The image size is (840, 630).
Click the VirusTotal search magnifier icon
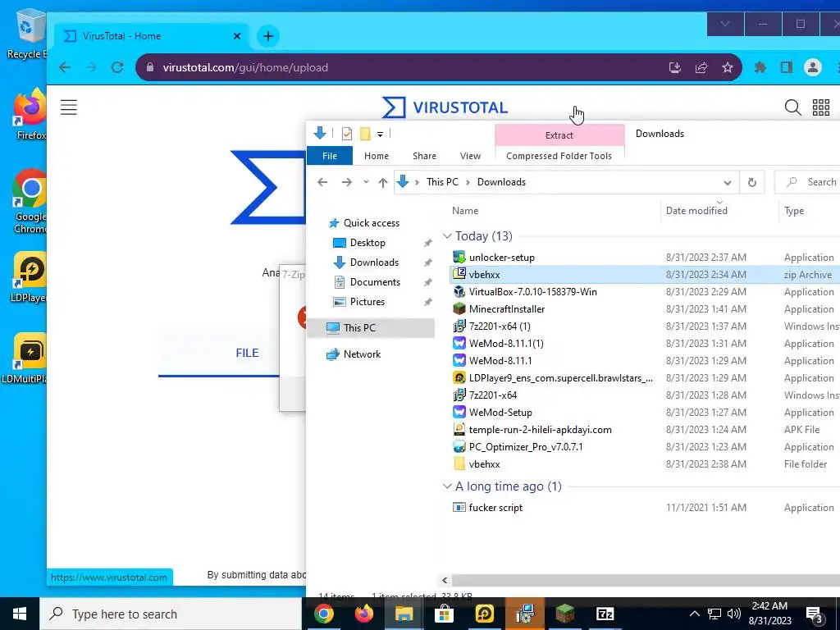pyautogui.click(x=793, y=107)
